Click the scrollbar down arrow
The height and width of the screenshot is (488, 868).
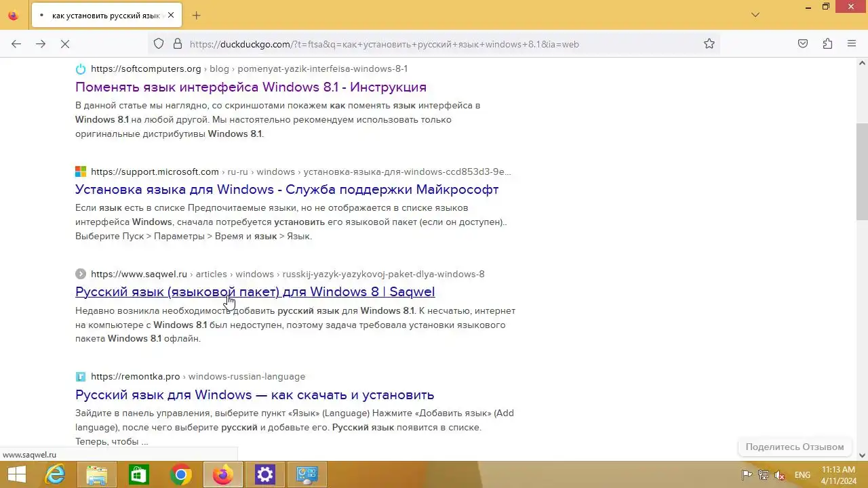click(x=862, y=455)
